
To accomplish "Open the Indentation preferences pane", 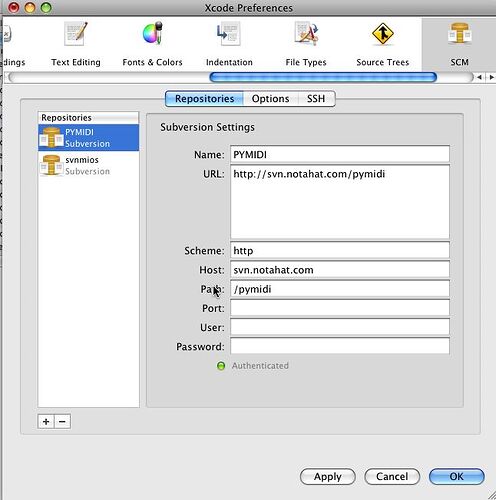I will (229, 44).
